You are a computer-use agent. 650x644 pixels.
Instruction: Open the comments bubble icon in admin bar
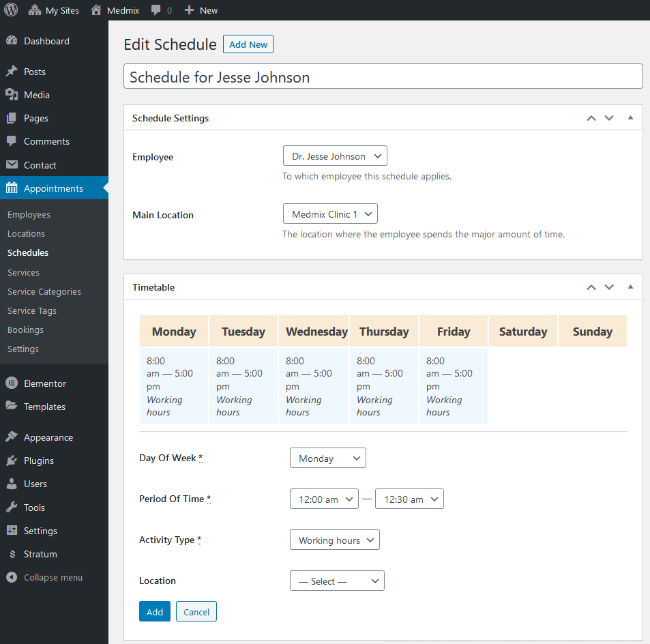click(x=156, y=10)
